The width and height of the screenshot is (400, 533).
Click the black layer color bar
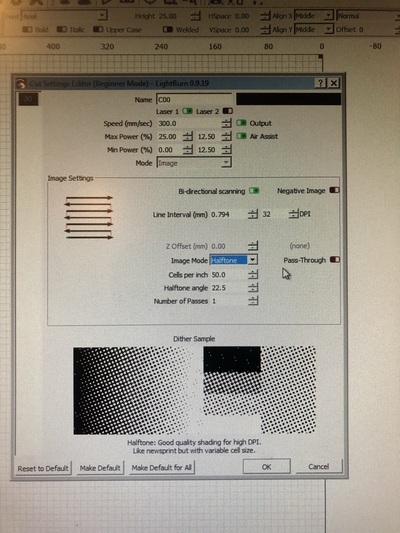[289, 99]
